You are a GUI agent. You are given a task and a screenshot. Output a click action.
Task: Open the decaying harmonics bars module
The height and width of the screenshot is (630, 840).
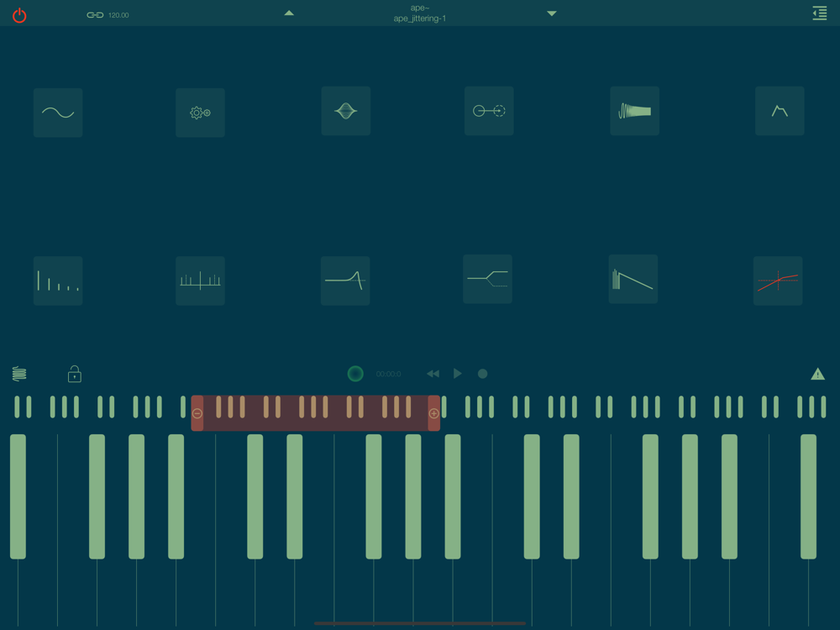pyautogui.click(x=58, y=281)
